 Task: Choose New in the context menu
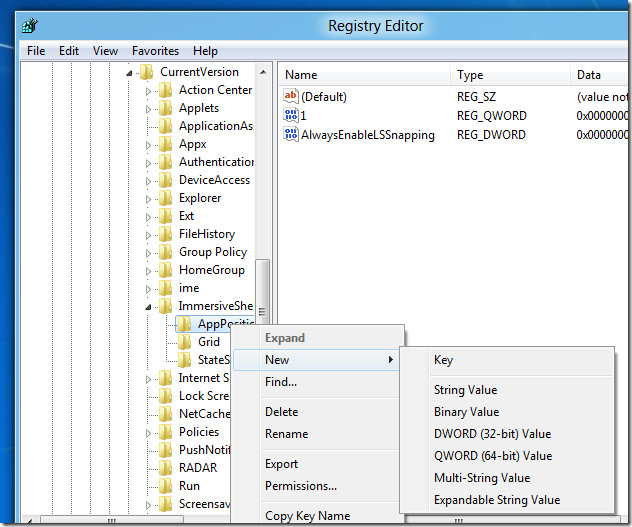tap(316, 360)
